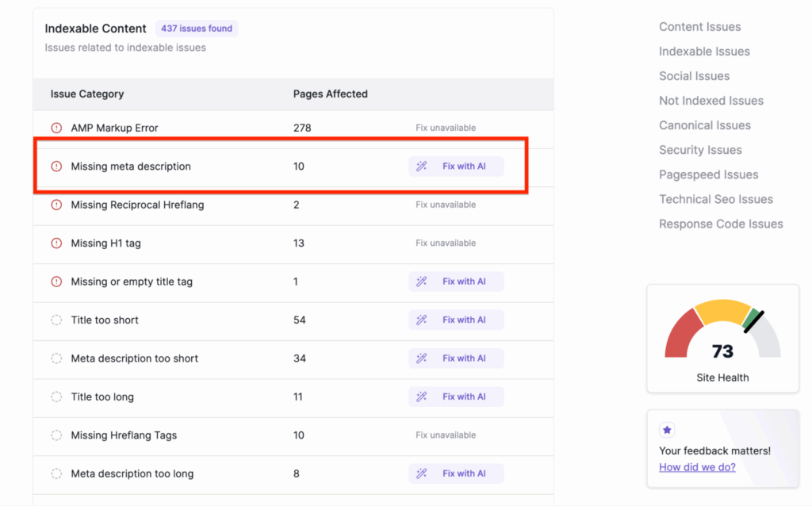The width and height of the screenshot is (812, 506).
Task: Jump to Pagespeed Issues section
Action: pos(708,174)
